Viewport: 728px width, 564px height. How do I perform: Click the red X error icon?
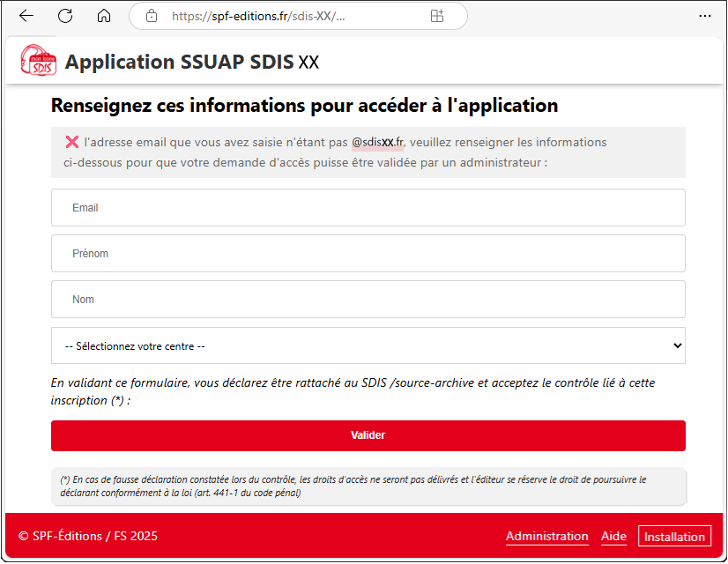[72, 142]
